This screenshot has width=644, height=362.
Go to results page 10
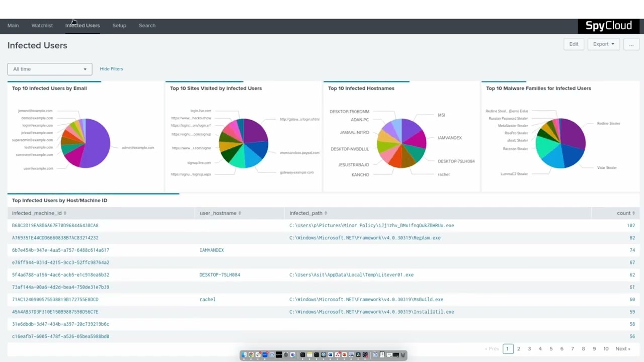pyautogui.click(x=606, y=349)
